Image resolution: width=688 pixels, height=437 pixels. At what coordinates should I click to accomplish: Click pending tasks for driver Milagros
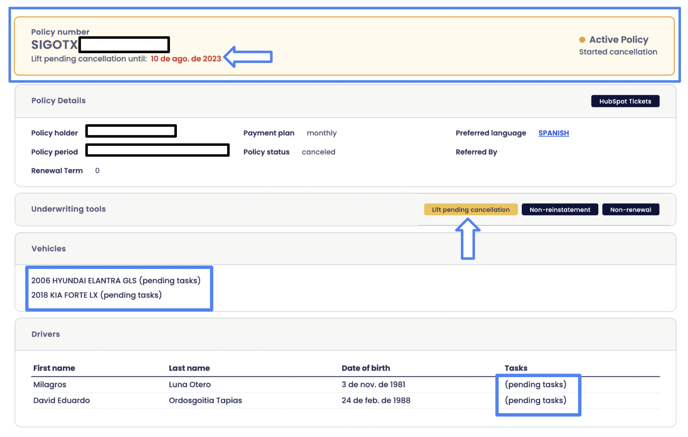pyautogui.click(x=535, y=384)
